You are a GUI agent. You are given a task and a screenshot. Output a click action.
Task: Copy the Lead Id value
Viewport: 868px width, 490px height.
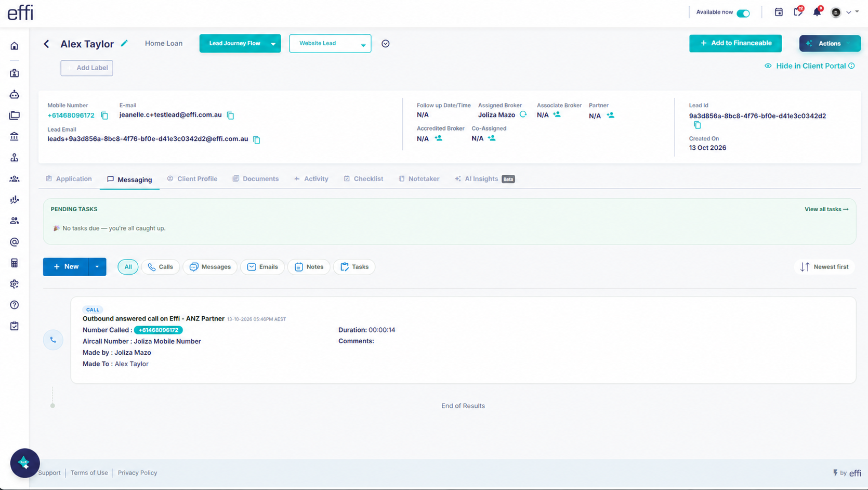pyautogui.click(x=698, y=125)
